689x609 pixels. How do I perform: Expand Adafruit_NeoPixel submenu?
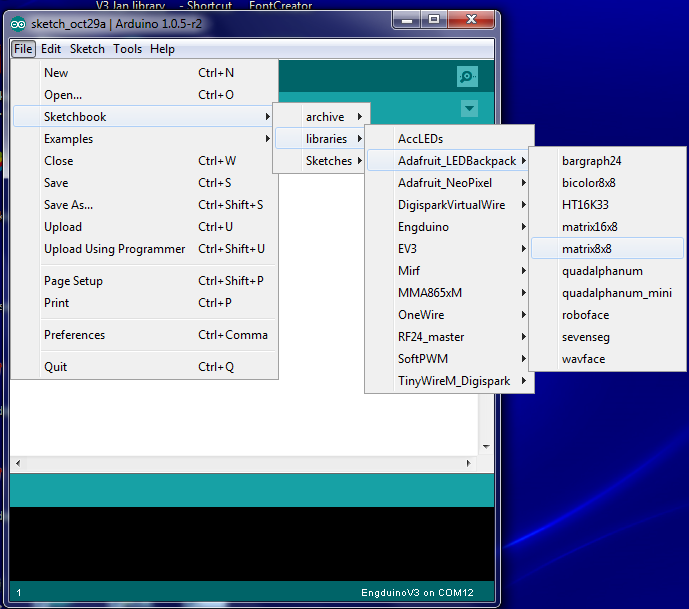tap(450, 183)
